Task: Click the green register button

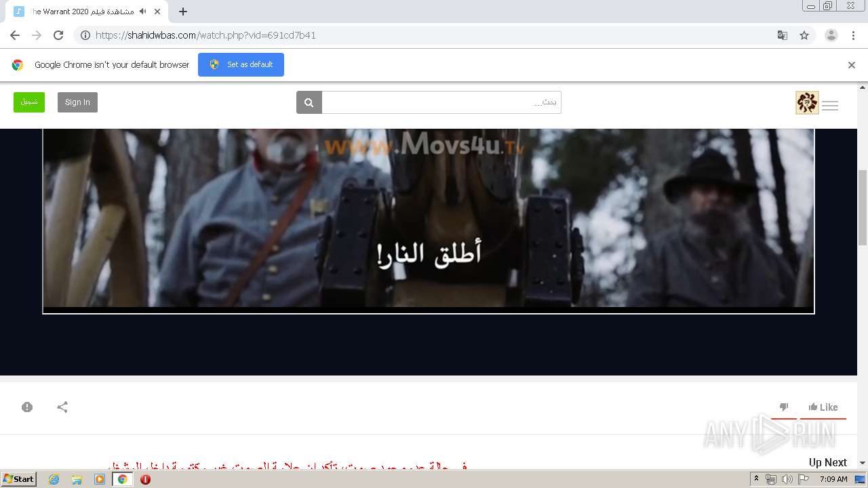Action: (x=29, y=102)
